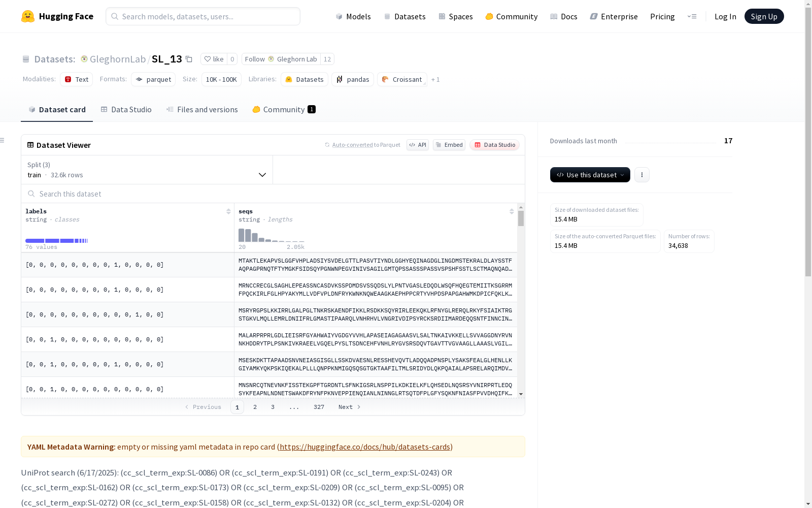Image resolution: width=812 pixels, height=508 pixels.
Task: Go to Spaces in top navigation
Action: pos(456,16)
